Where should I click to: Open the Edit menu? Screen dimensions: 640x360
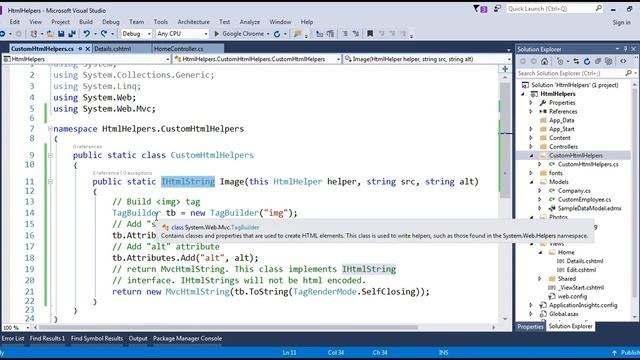point(15,22)
